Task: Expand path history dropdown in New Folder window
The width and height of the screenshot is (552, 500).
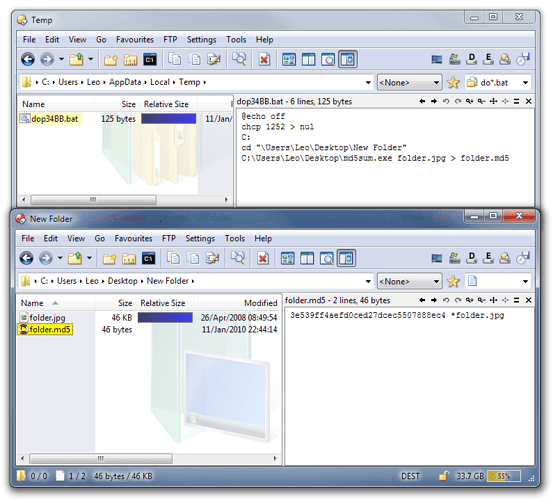Action: coord(368,281)
